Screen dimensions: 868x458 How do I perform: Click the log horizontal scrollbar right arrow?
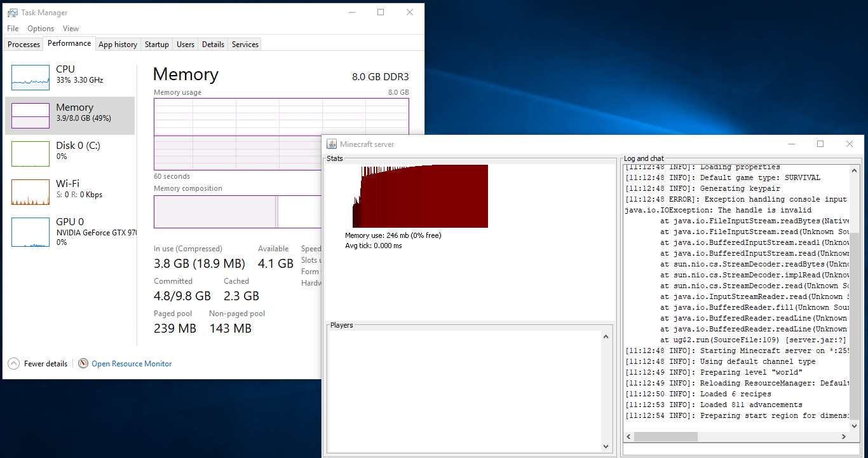click(844, 437)
